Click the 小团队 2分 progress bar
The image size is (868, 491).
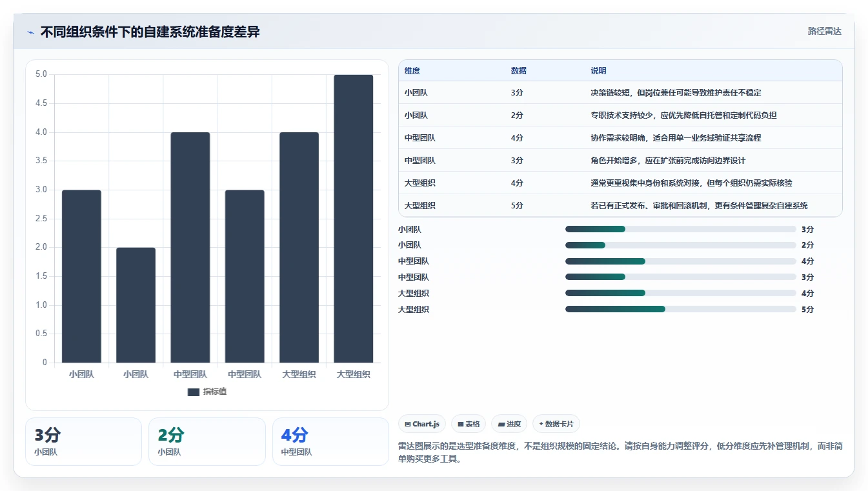pyautogui.click(x=681, y=245)
